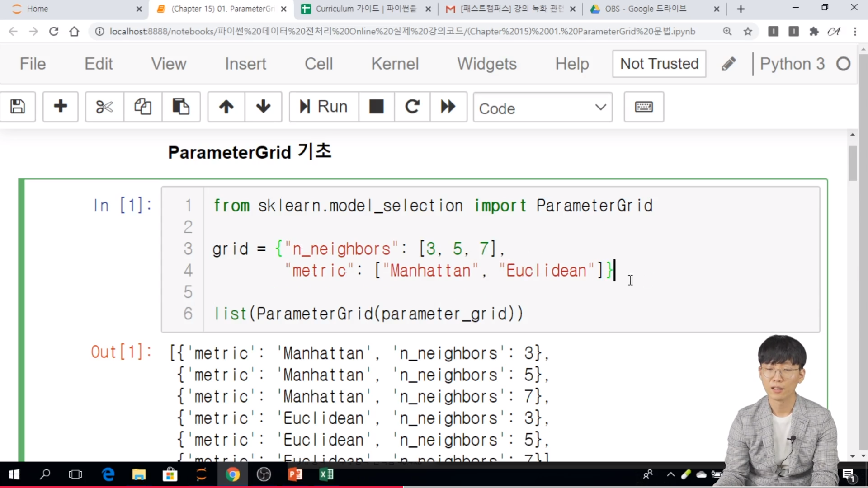Viewport: 868px width, 488px height.
Task: Open the command palette keyboard icon
Action: (x=644, y=107)
